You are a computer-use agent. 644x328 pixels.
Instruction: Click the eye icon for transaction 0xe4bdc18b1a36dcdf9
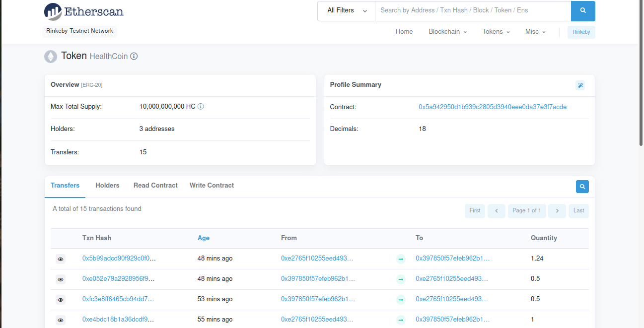(61, 320)
